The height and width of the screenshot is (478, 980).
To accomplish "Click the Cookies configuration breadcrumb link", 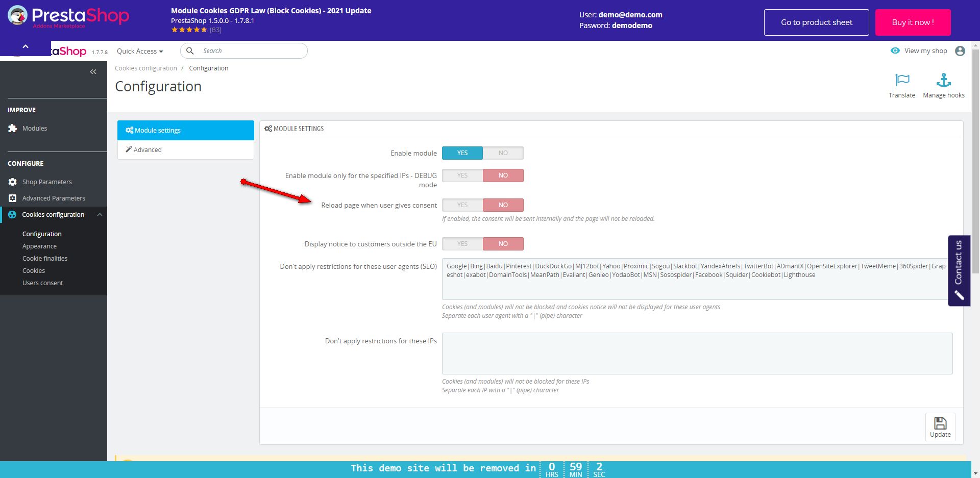I will pyautogui.click(x=146, y=68).
